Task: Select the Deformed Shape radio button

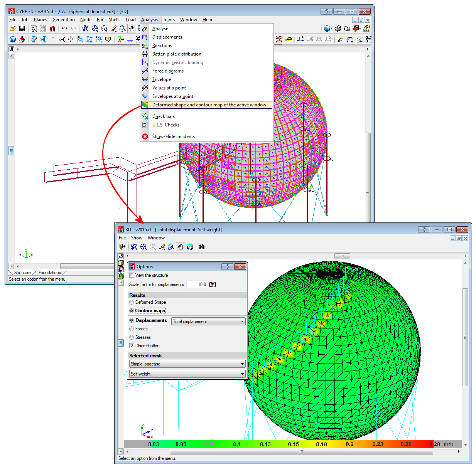Action: (x=132, y=302)
